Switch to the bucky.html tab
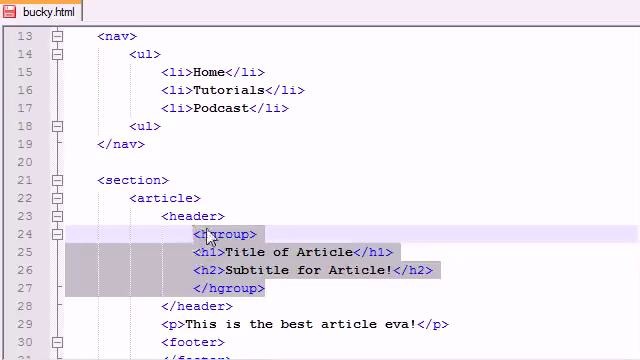This screenshot has width=640, height=360. tap(41, 11)
